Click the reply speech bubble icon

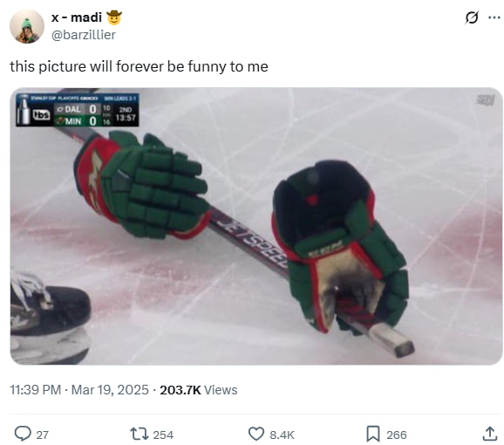23,434
